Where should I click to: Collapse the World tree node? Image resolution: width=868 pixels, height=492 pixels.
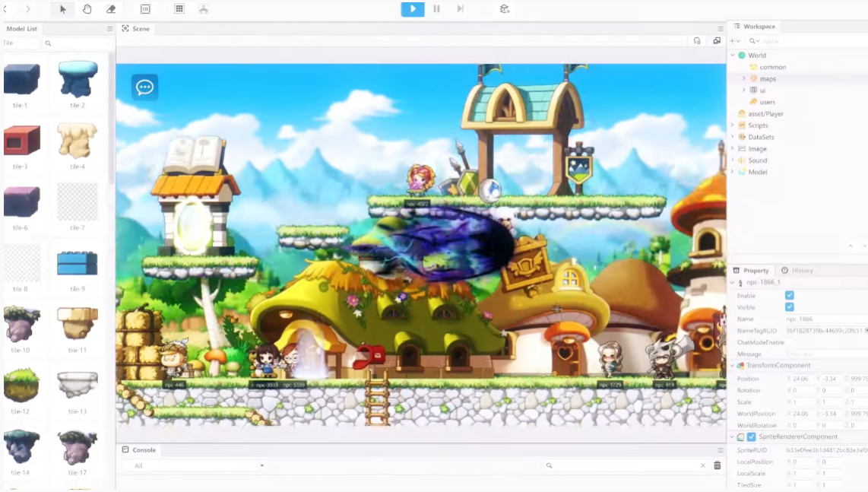733,56
